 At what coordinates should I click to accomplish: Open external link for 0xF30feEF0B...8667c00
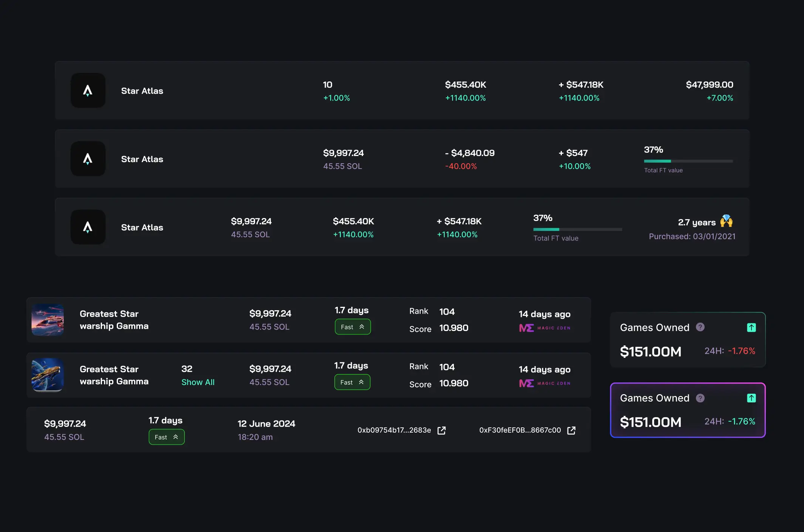coord(571,430)
